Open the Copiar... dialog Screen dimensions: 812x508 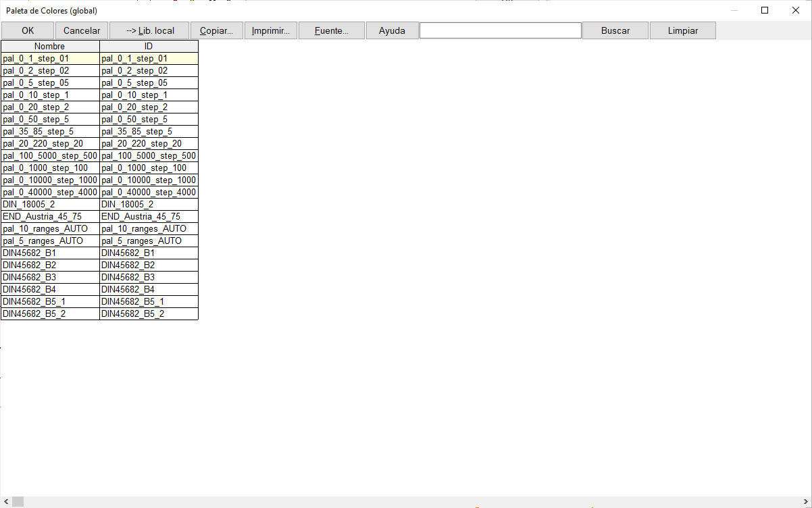pyautogui.click(x=217, y=30)
